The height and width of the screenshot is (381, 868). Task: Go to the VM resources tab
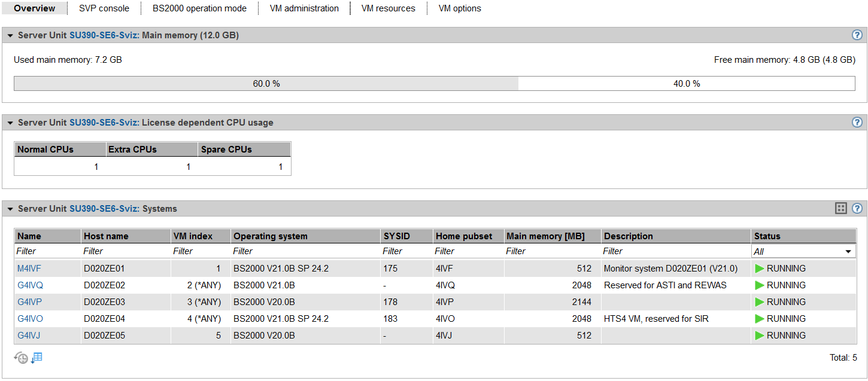(x=388, y=8)
